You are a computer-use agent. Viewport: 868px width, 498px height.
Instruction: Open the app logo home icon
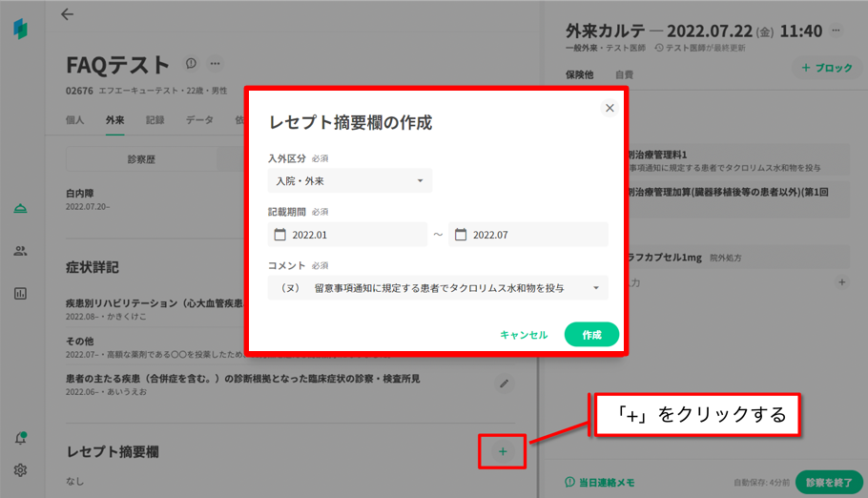20,29
